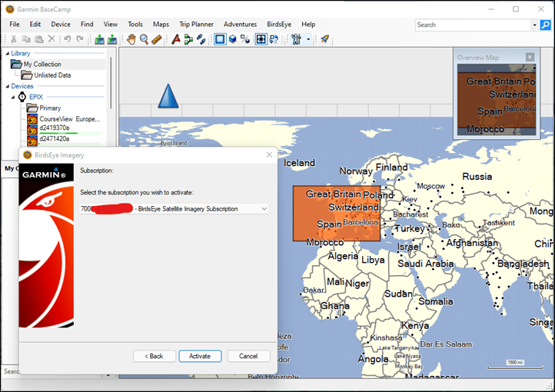Open the BirdsEye menu

pyautogui.click(x=279, y=24)
